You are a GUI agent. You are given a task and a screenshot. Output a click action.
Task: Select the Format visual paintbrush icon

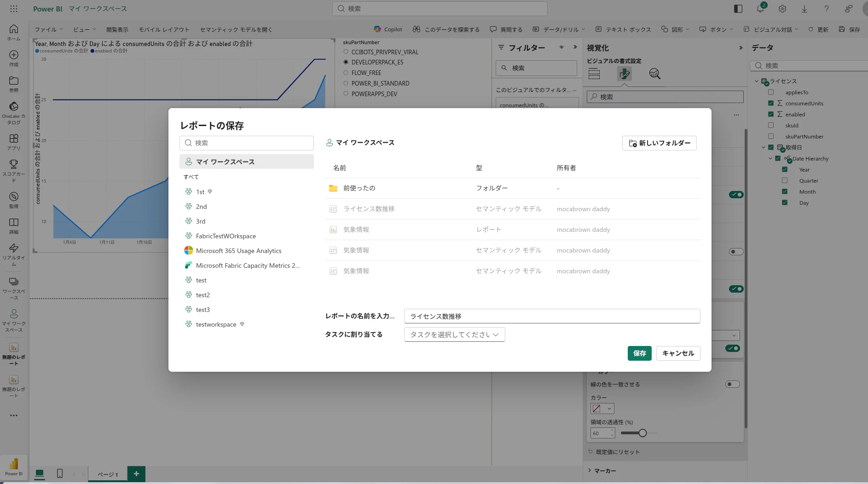[x=625, y=74]
